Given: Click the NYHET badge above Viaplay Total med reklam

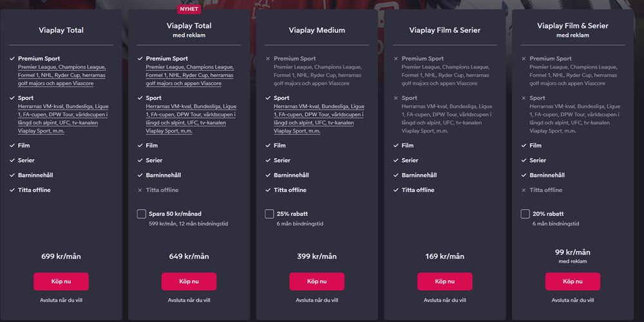Looking at the screenshot, I should (190, 9).
